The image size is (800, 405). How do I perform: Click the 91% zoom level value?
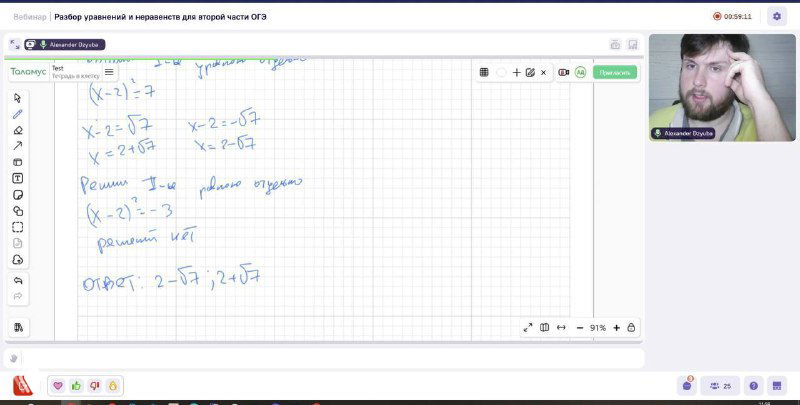tap(598, 327)
